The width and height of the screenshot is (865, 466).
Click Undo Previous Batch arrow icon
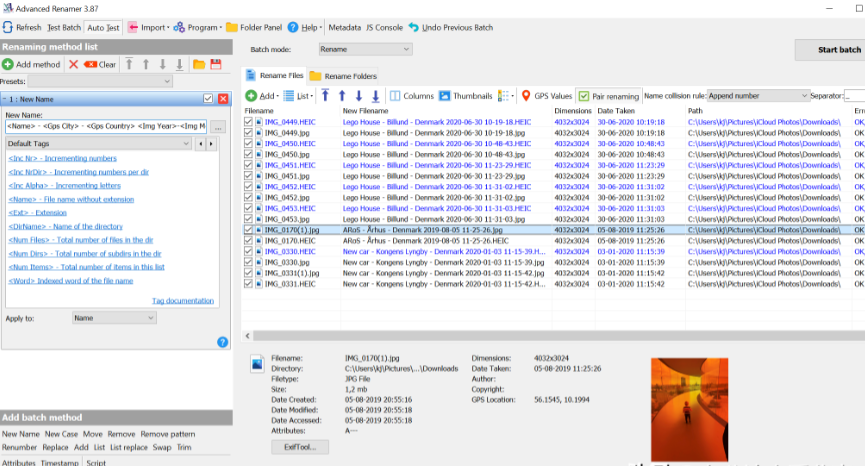click(414, 27)
